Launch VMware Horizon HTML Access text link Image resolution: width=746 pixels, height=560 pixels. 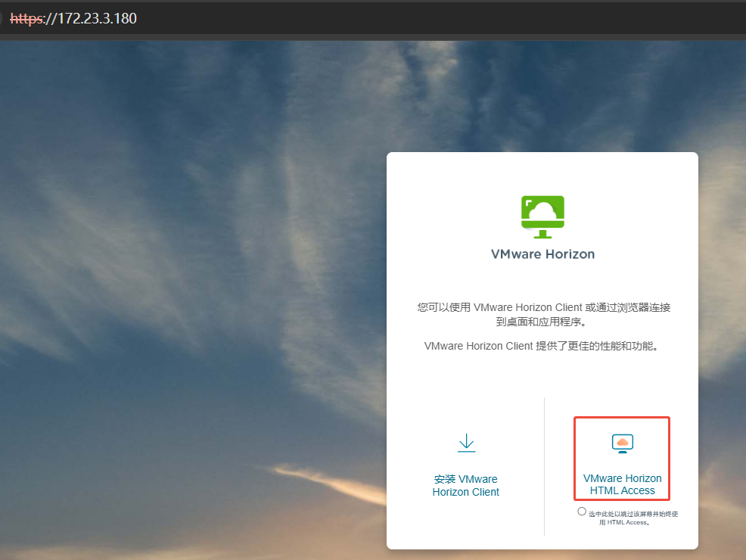622,484
